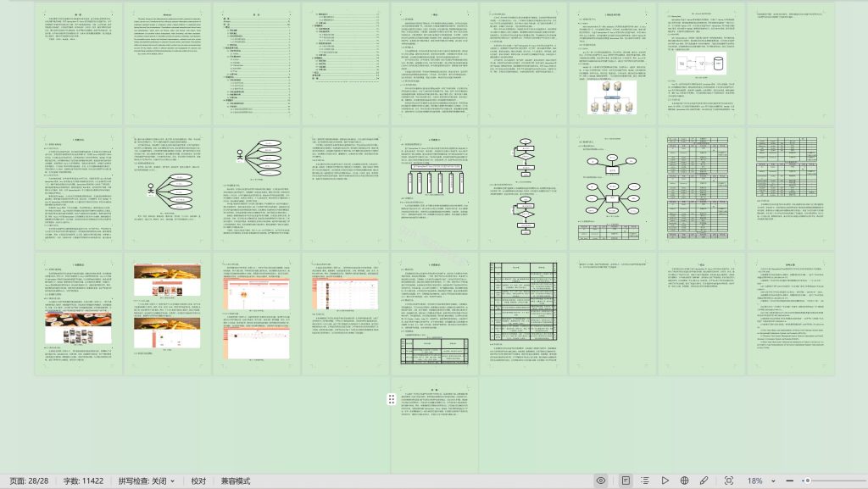Screen dimensions: 868x489
Task: Select the page with E-R bubble diagrams
Action: click(612, 189)
